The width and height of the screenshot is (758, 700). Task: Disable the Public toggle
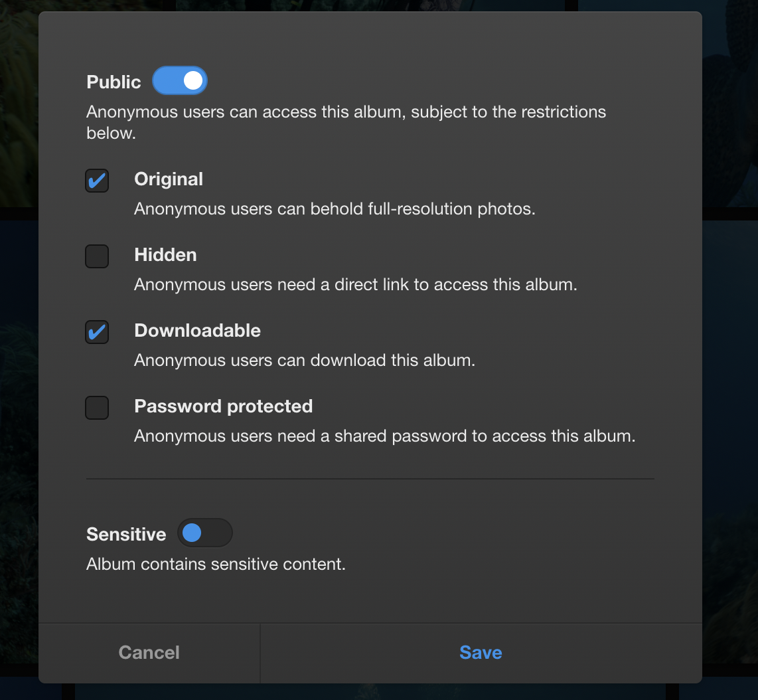click(x=180, y=80)
